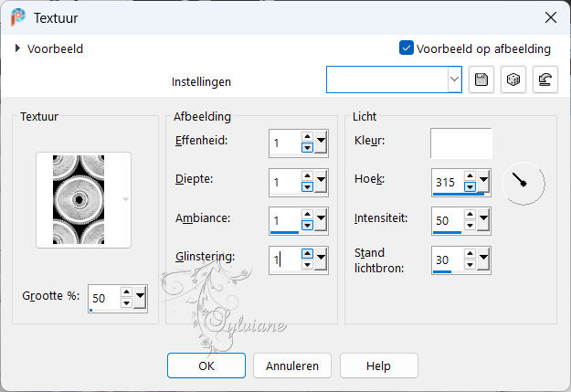
Task: Open the Kleur light color swatch
Action: [x=461, y=143]
